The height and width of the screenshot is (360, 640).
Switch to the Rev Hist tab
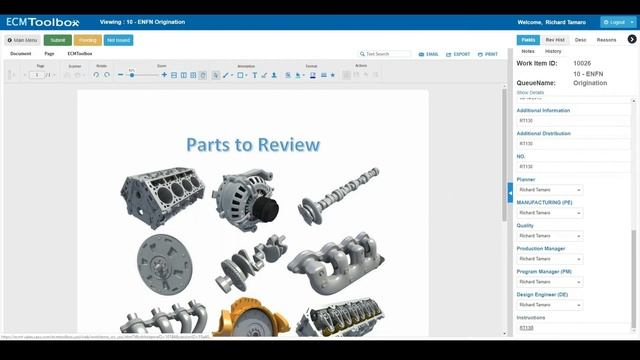point(555,40)
